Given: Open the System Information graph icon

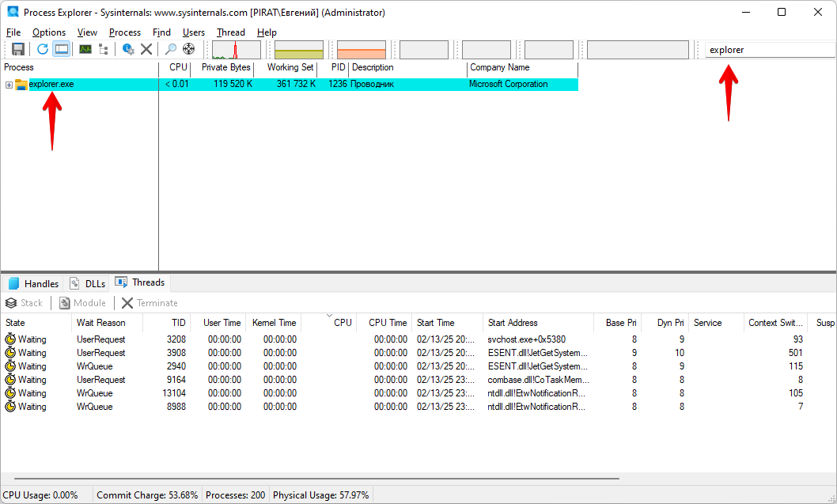Looking at the screenshot, I should click(85, 49).
